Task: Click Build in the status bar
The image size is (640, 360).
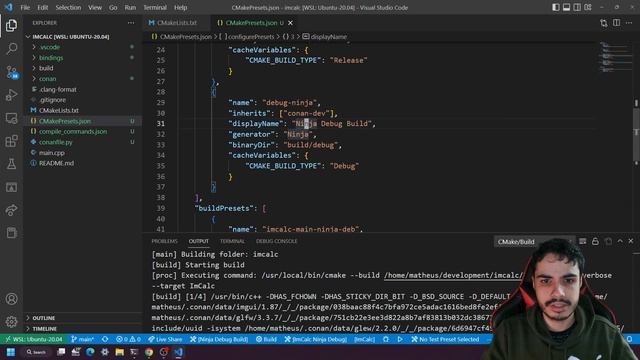Action: coord(266,339)
